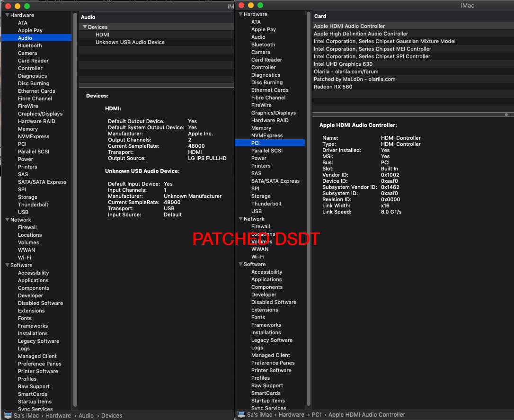Click Apple HDMI Audio Controller in the path bar
Screen dimensions: 514x420
pos(367,414)
